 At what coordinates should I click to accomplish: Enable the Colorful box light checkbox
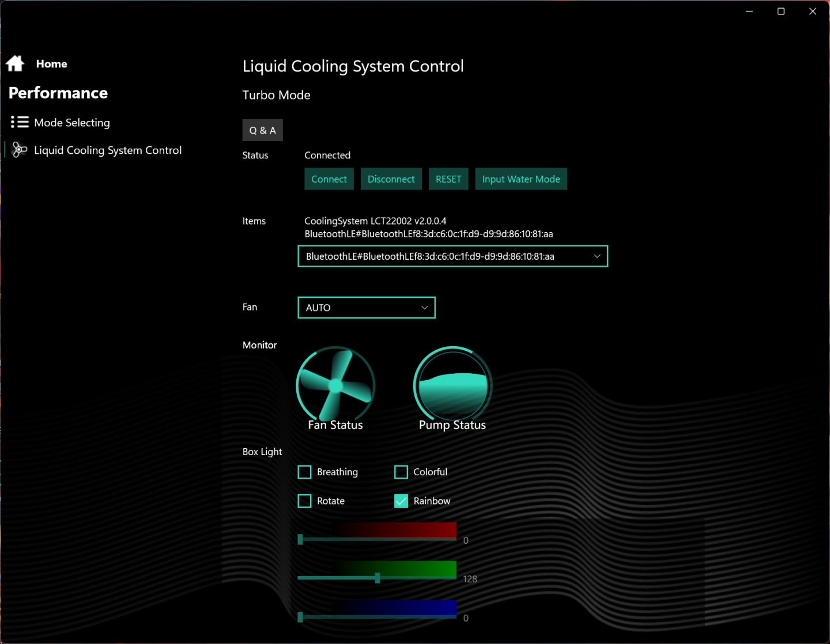pyautogui.click(x=401, y=472)
